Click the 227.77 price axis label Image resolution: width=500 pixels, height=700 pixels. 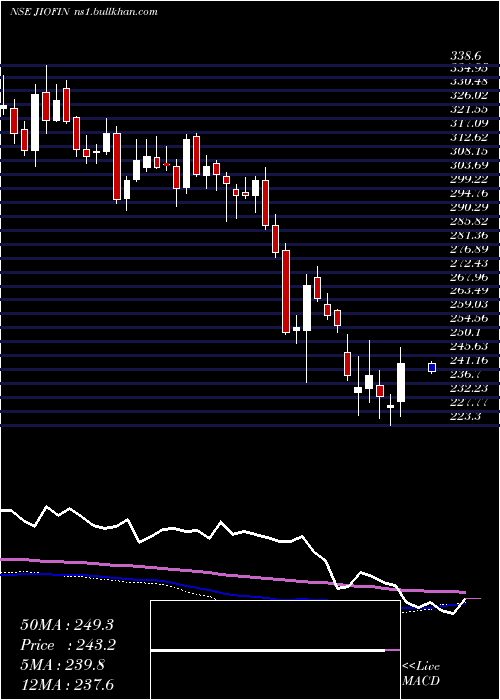(x=468, y=403)
